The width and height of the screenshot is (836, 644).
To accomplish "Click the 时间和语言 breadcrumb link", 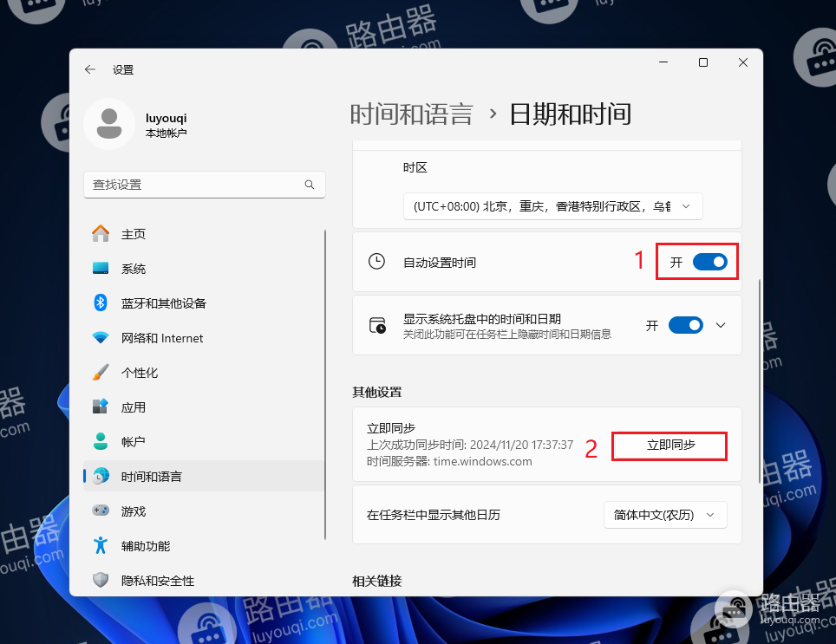I will point(411,114).
